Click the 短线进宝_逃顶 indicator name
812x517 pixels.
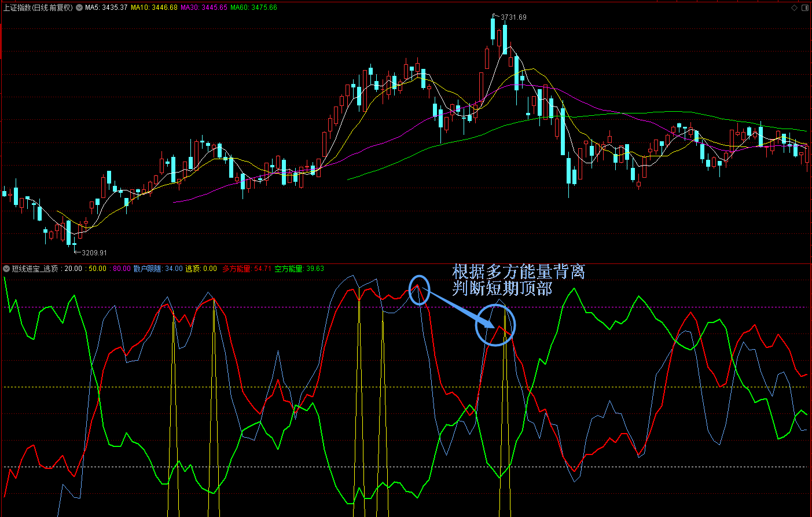[35, 269]
